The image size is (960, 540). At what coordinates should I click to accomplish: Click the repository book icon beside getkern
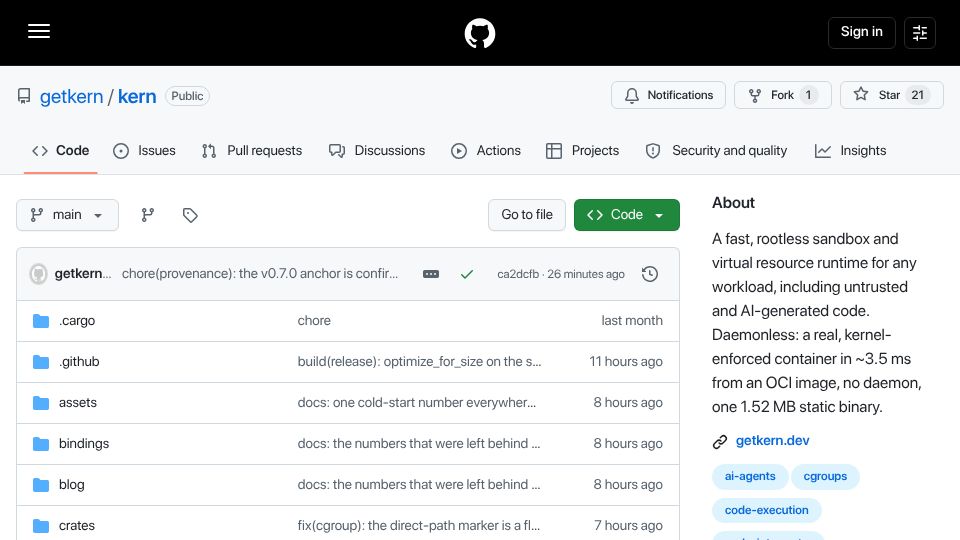24,96
